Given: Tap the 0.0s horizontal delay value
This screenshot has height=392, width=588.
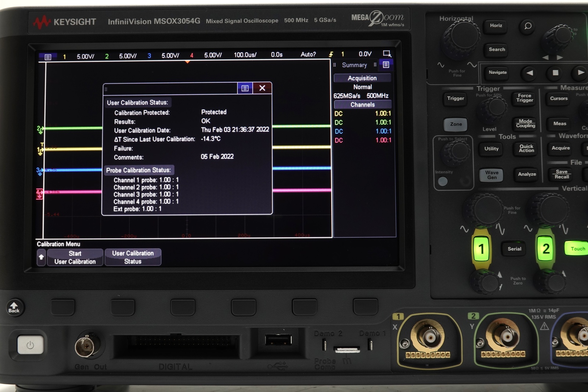Looking at the screenshot, I should pos(277,55).
